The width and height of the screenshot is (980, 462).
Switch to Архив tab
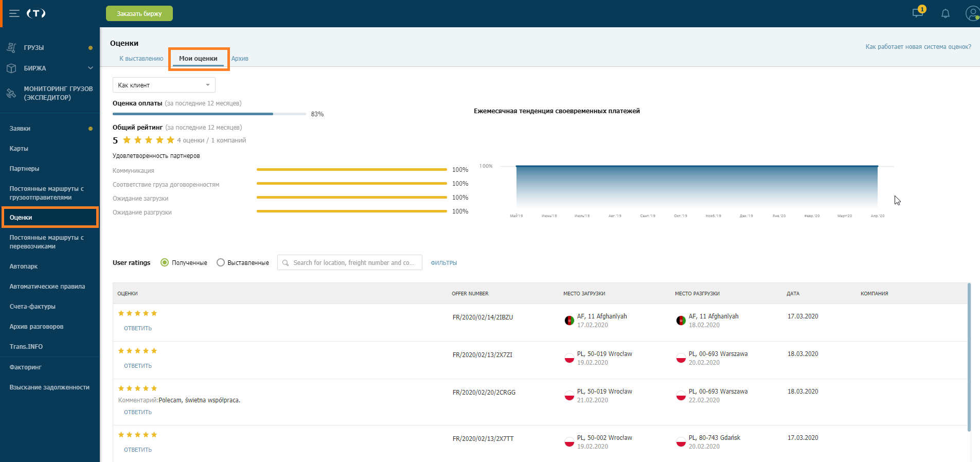tap(240, 59)
